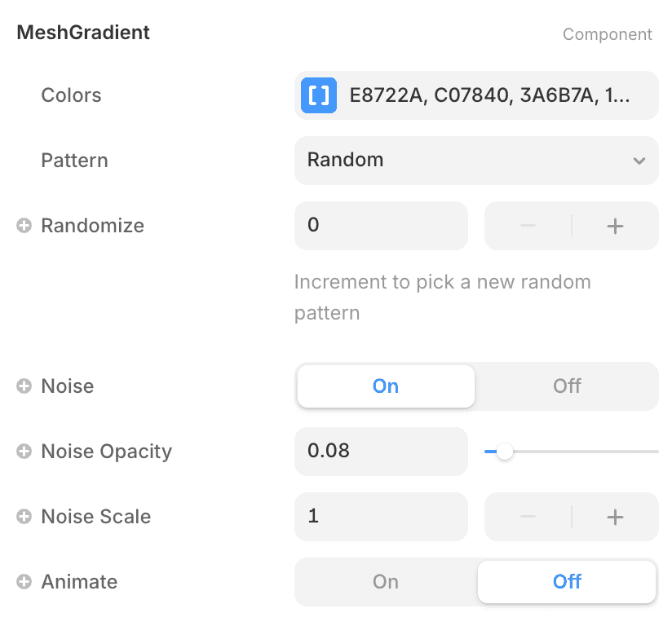Image resolution: width=672 pixels, height=626 pixels.
Task: Click the plus icon beside Noise Scale
Action: pyautogui.click(x=24, y=517)
